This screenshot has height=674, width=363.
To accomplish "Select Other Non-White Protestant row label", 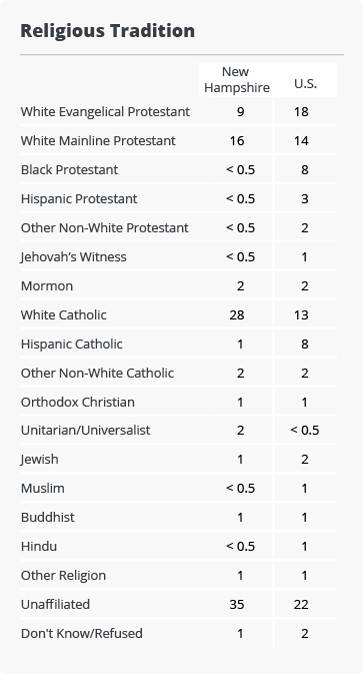I will point(105,228).
